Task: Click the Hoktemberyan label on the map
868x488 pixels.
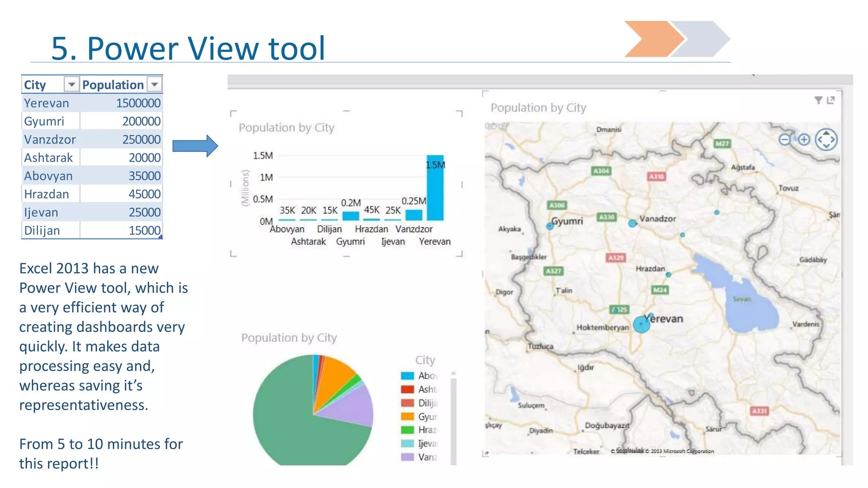Action: (x=602, y=327)
